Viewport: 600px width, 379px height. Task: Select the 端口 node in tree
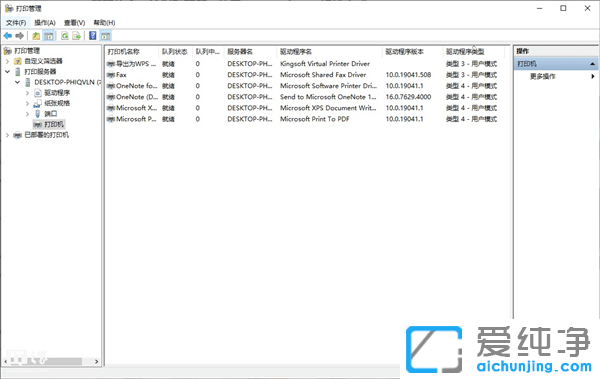(x=51, y=114)
